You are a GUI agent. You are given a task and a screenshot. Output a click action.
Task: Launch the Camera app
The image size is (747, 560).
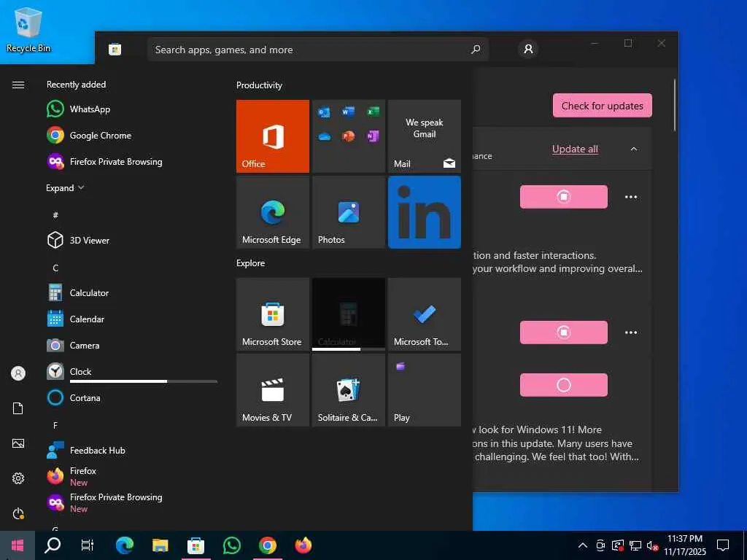click(131, 345)
